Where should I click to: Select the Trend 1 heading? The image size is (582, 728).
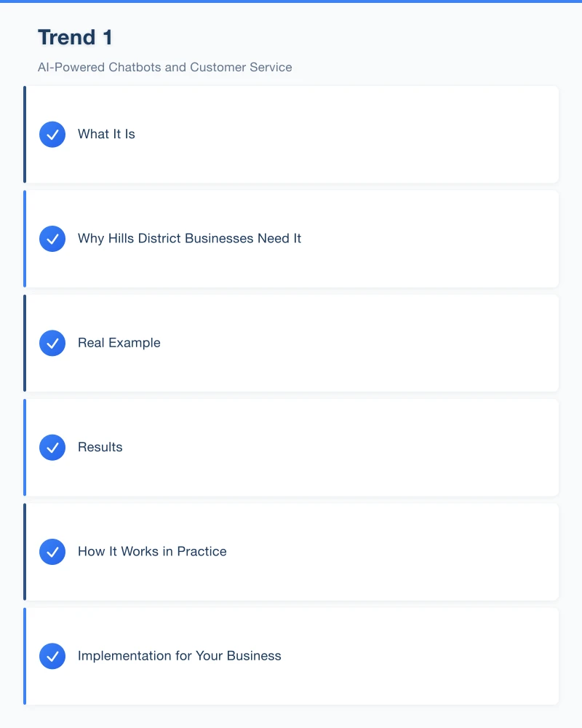[75, 37]
